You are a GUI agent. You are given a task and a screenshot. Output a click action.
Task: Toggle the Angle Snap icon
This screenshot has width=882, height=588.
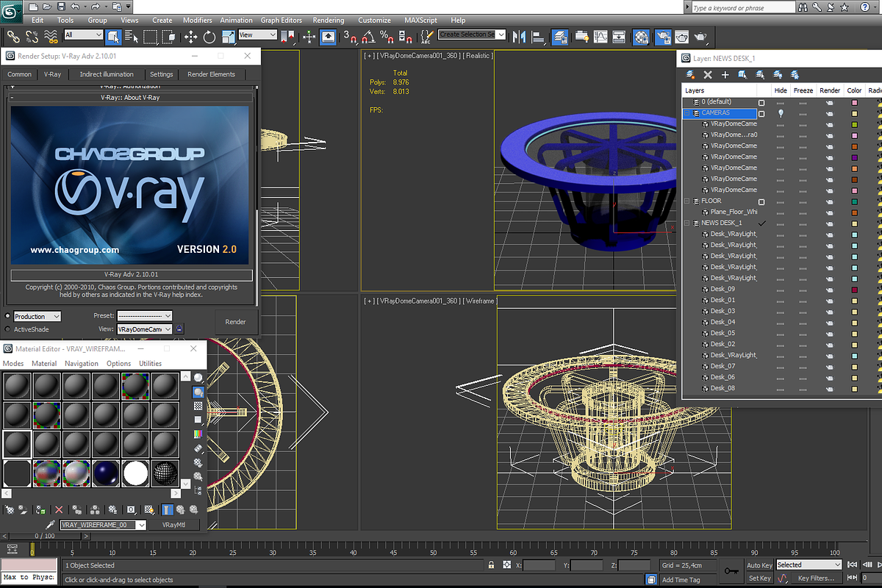[370, 37]
